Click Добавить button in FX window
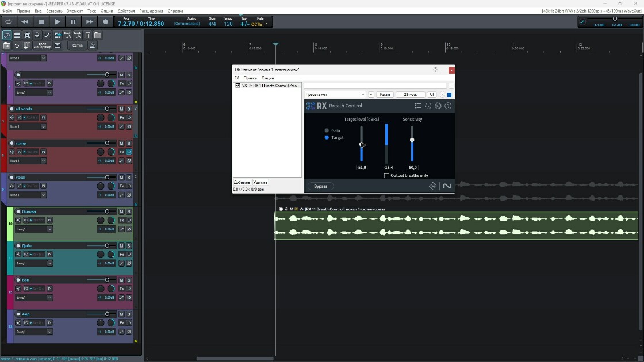Screen dimensions: 644x362 point(242,182)
